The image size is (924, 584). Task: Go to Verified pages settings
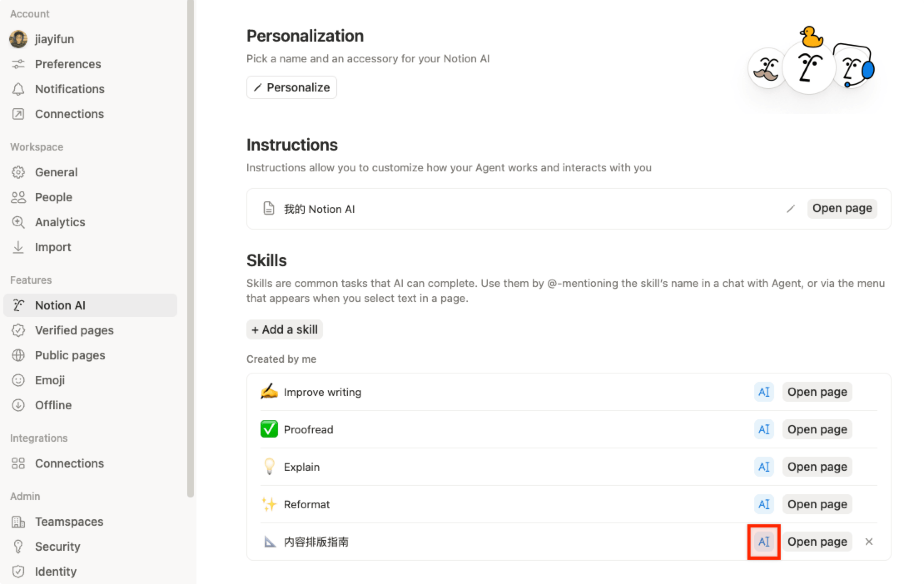[x=74, y=330]
